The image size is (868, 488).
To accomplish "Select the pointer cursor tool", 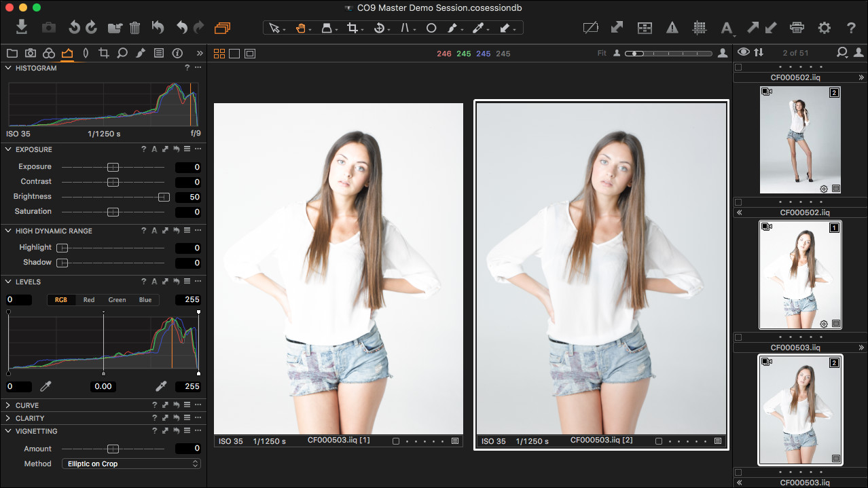I will tap(274, 28).
